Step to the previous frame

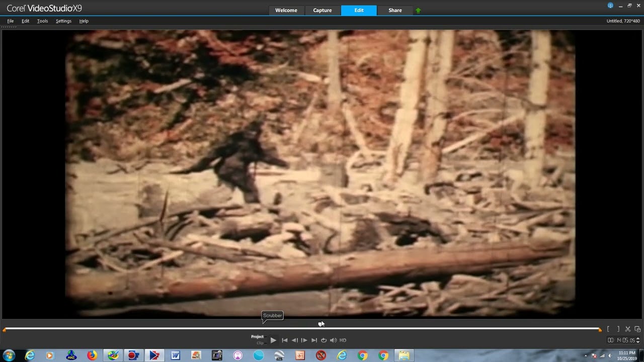point(294,340)
